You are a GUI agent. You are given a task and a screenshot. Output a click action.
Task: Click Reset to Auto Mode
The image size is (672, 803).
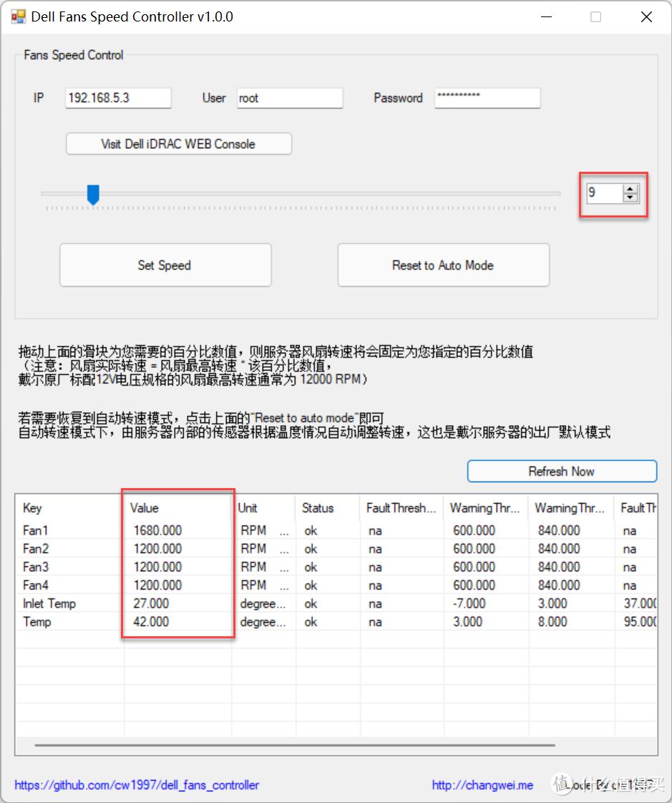tap(443, 265)
